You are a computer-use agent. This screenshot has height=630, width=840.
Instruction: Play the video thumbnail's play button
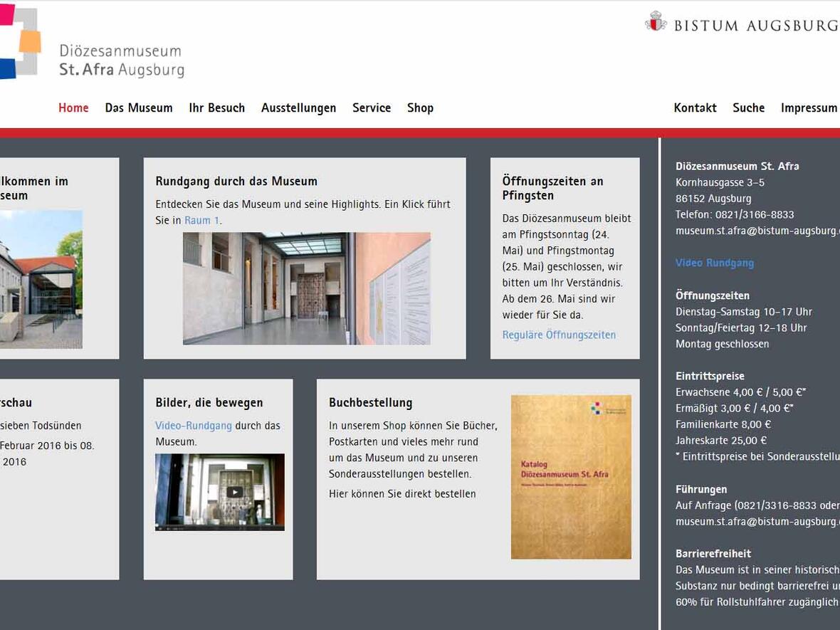click(x=234, y=492)
